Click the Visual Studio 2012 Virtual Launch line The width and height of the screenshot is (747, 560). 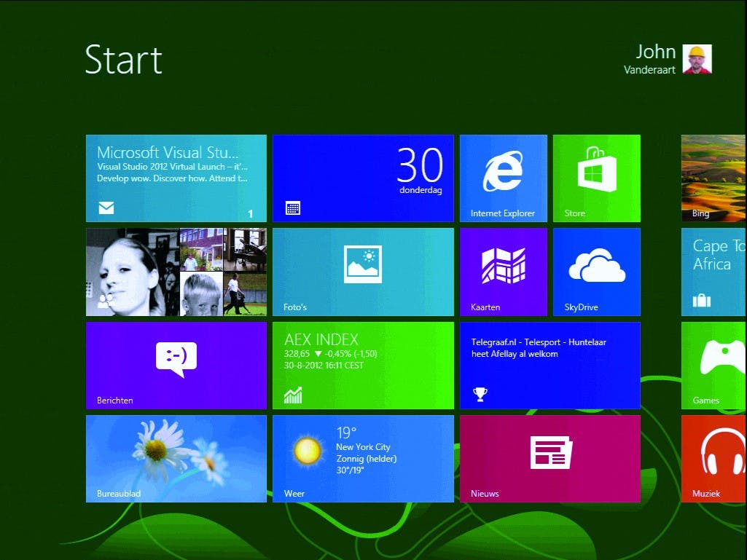172,167
